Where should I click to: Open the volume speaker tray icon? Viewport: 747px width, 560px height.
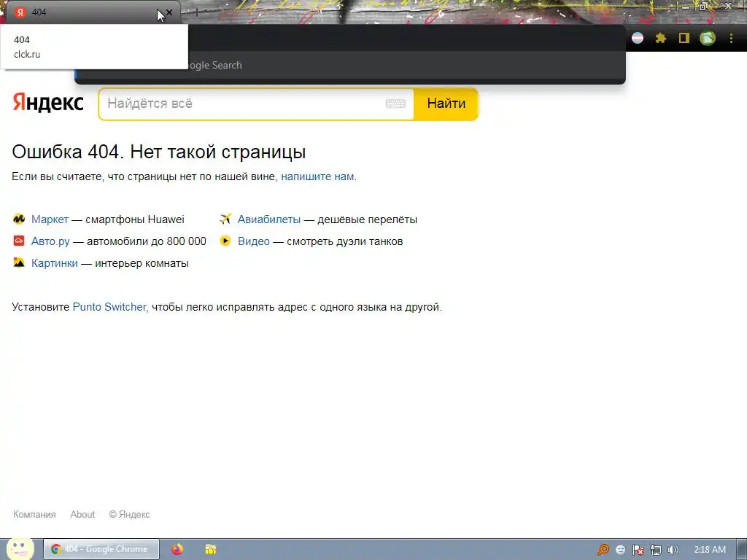pos(673,550)
